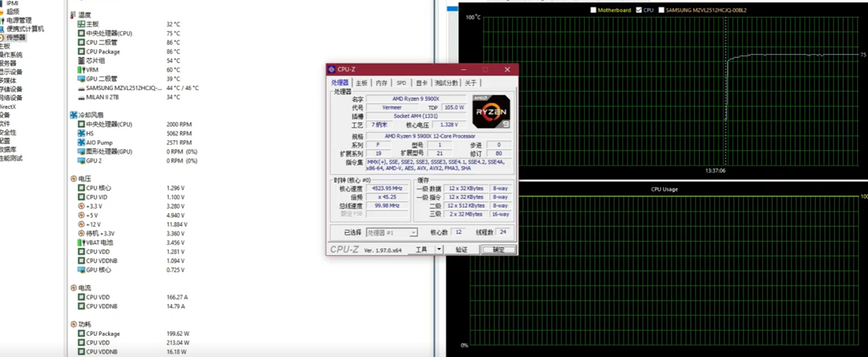Click the battery icon beside VBAT 电池

pyautogui.click(x=81, y=242)
